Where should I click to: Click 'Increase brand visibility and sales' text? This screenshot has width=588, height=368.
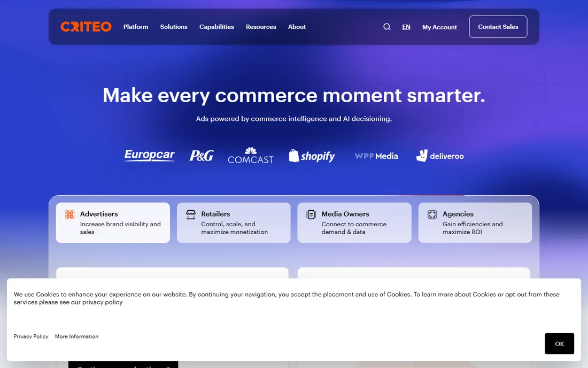[x=120, y=228]
